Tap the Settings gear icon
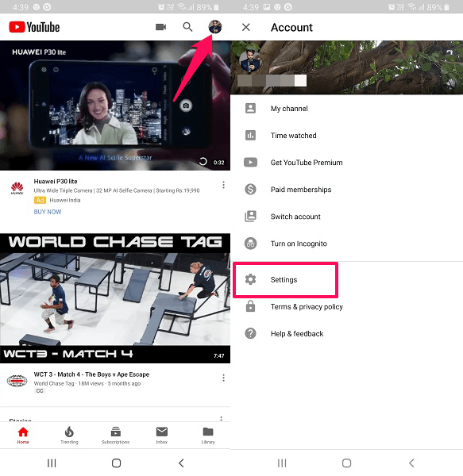Screen dimensions: 463x476 coord(250,279)
